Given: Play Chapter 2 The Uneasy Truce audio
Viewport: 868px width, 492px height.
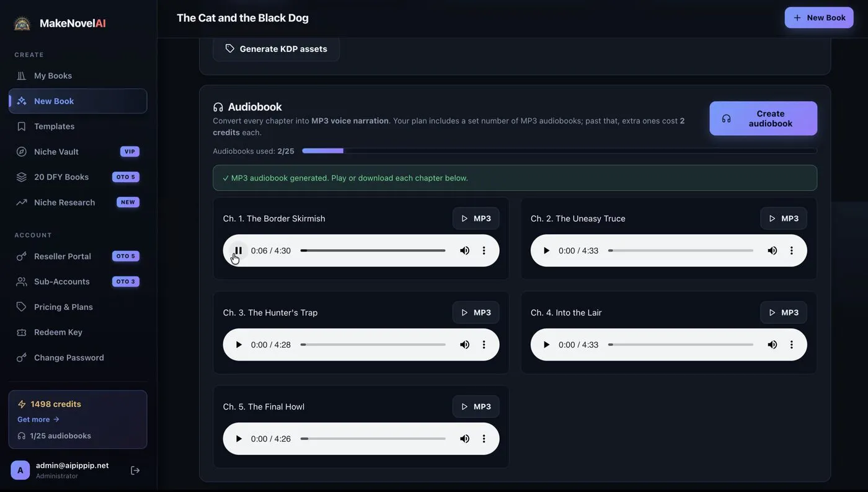Looking at the screenshot, I should coord(546,250).
